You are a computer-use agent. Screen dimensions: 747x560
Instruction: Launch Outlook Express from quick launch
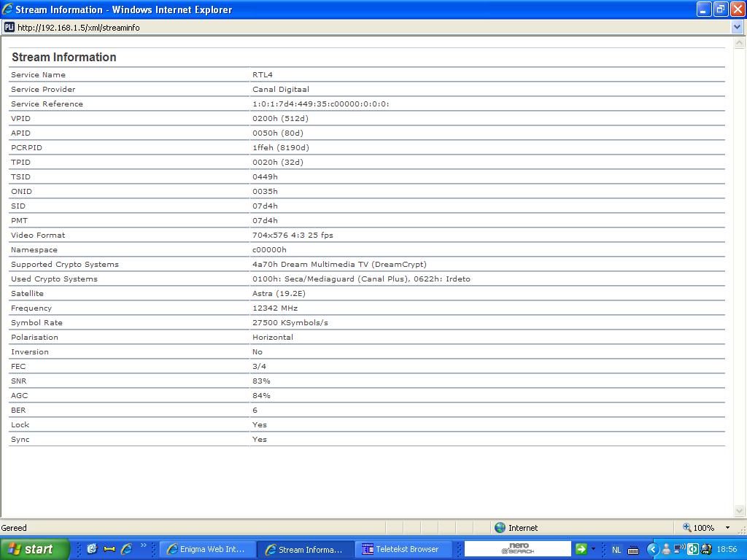[93, 549]
